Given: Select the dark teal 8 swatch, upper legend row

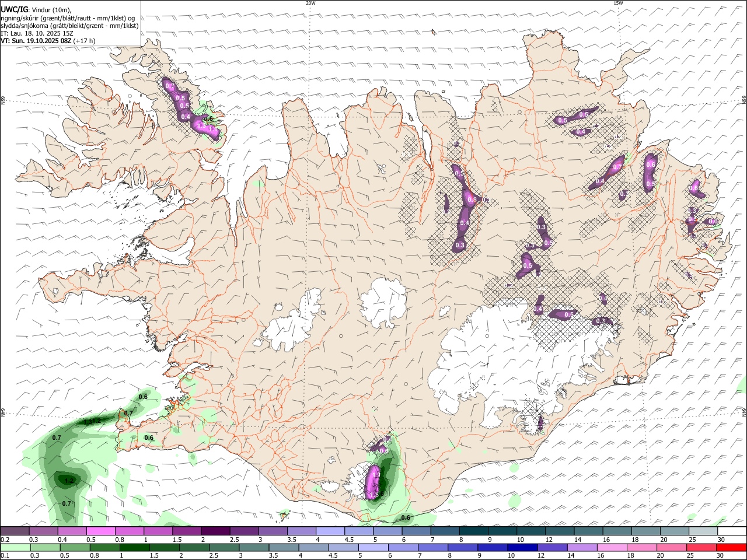Looking at the screenshot, I should click(474, 531).
